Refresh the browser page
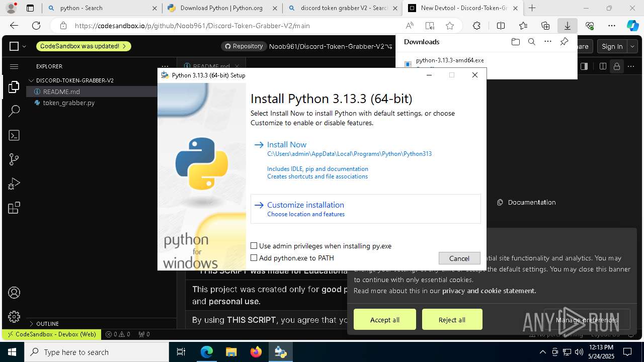644x362 pixels. [36, 26]
